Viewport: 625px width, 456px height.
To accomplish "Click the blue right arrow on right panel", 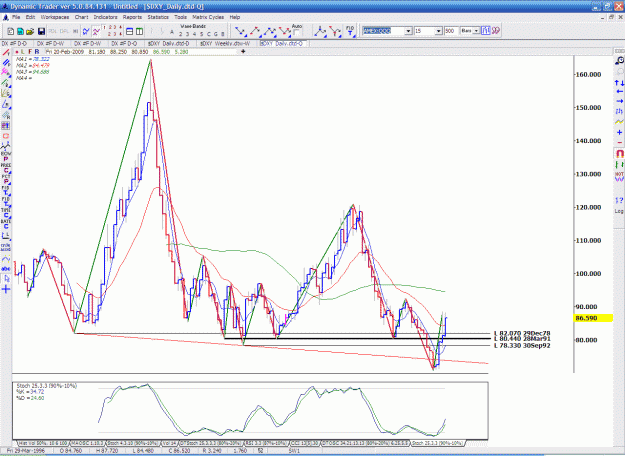I will point(619,101).
